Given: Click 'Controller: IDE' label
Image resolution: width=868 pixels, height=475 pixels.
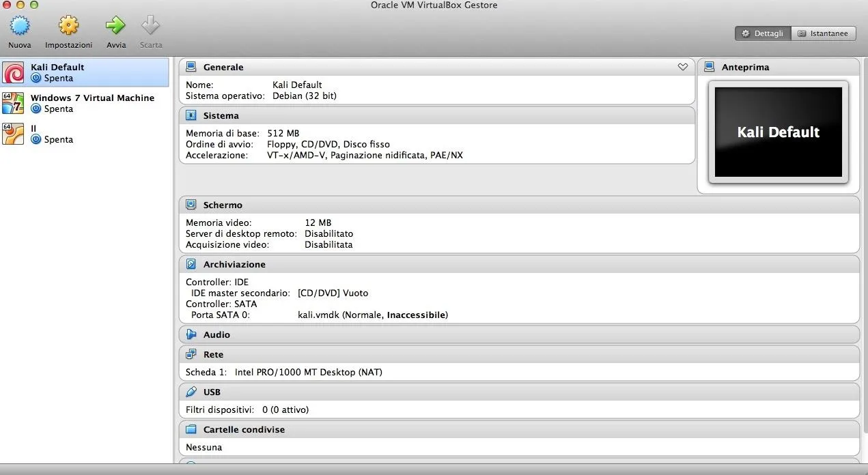Looking at the screenshot, I should click(x=217, y=282).
